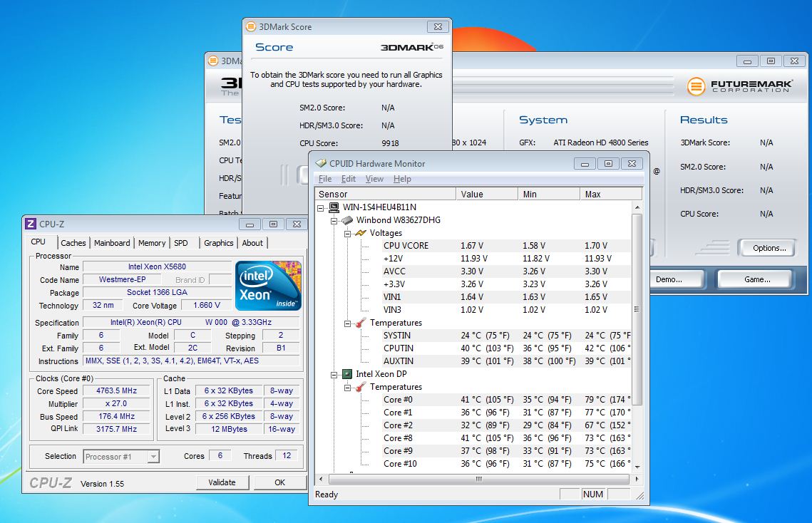This screenshot has width=812, height=523.
Task: Click the CPU-Z title bar icon
Action: [31, 224]
